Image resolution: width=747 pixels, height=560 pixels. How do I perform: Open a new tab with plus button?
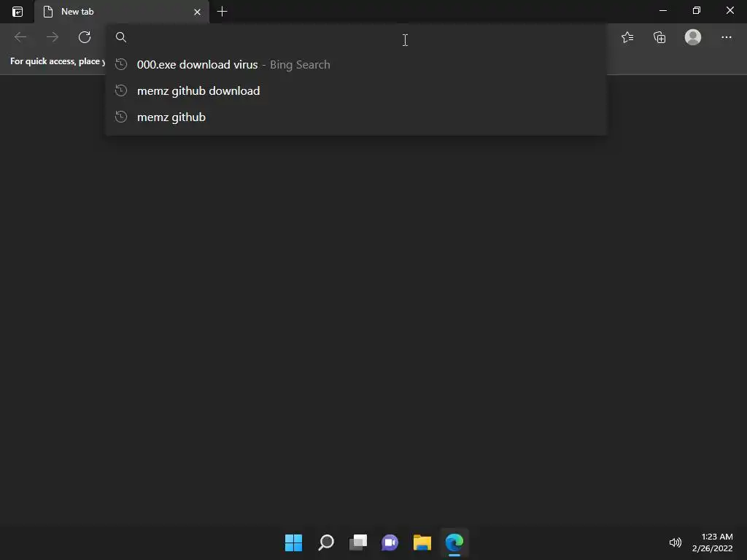pyautogui.click(x=222, y=12)
